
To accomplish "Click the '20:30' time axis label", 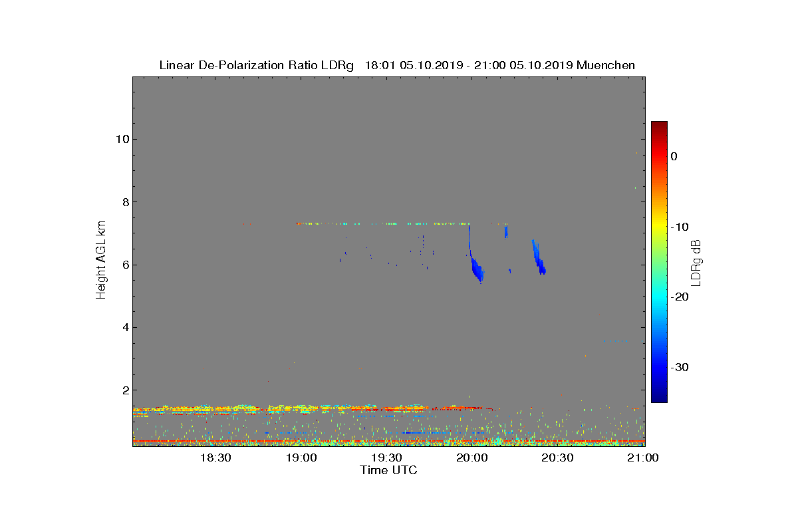I will click(x=557, y=458).
